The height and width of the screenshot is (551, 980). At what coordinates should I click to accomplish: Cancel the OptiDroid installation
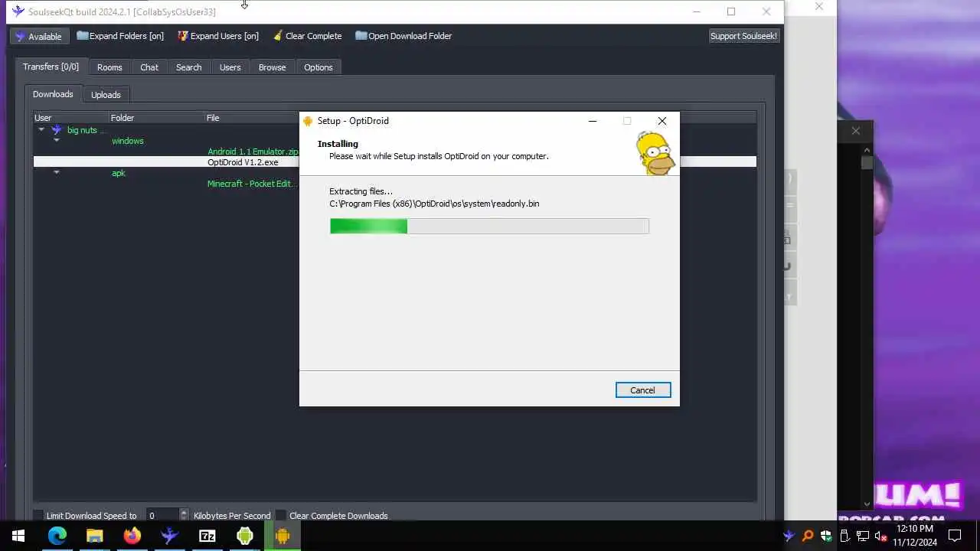coord(642,390)
